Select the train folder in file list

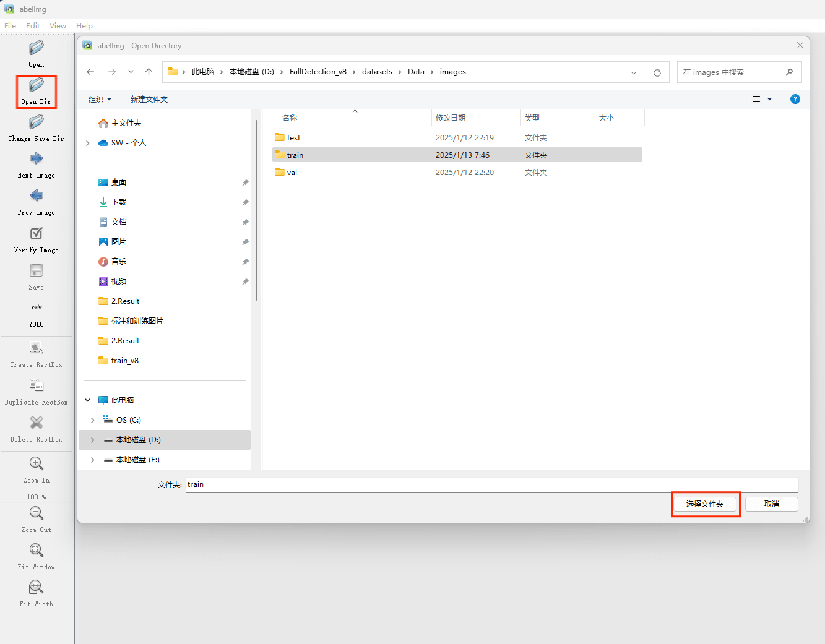point(457,155)
